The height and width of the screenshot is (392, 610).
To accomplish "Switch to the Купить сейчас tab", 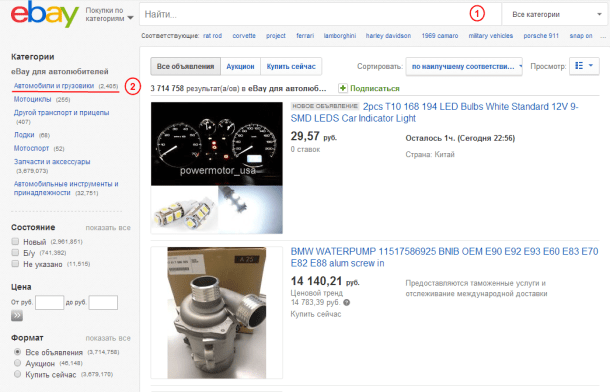I will 291,66.
